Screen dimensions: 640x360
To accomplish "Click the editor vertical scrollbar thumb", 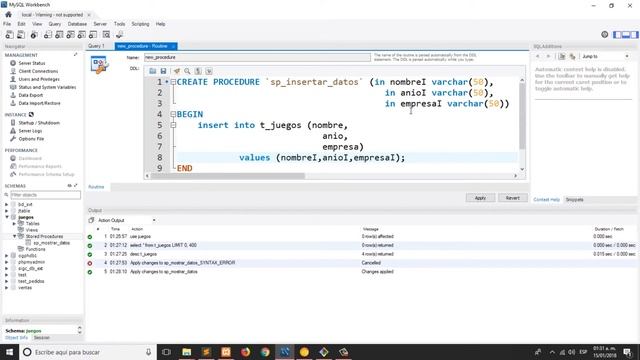I will (x=522, y=116).
